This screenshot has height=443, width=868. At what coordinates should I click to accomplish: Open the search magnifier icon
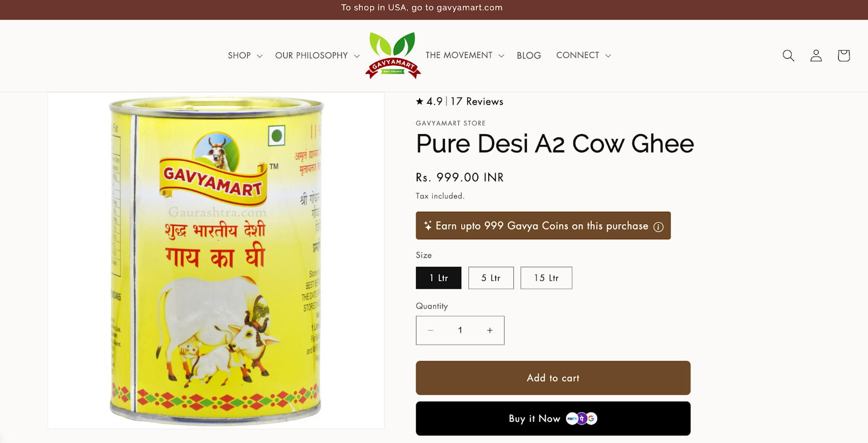coord(788,55)
